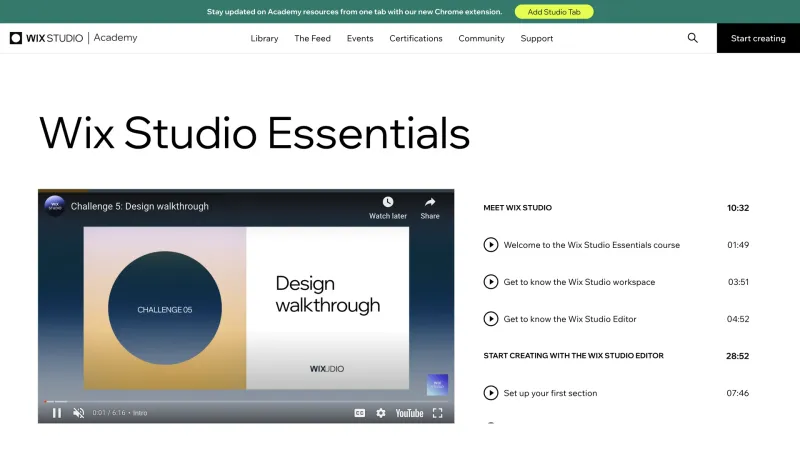
Task: Click the Wix Studio Essentials page title
Action: (254, 133)
